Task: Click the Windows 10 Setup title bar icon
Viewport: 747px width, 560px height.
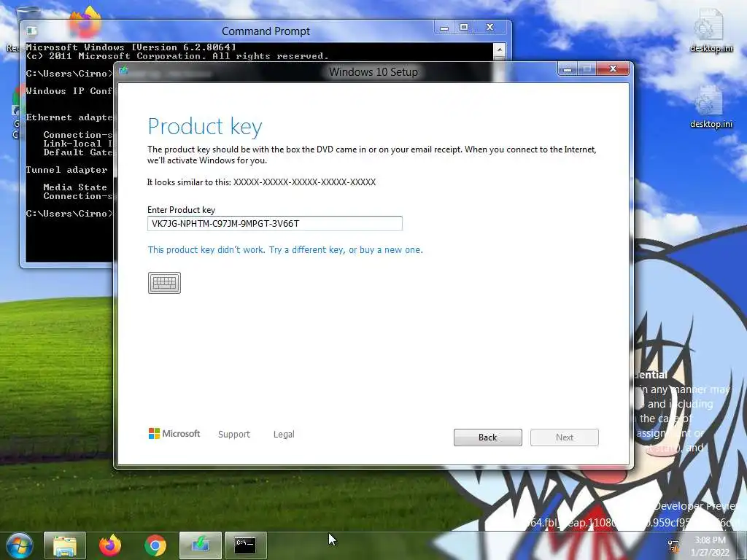Action: [x=124, y=71]
